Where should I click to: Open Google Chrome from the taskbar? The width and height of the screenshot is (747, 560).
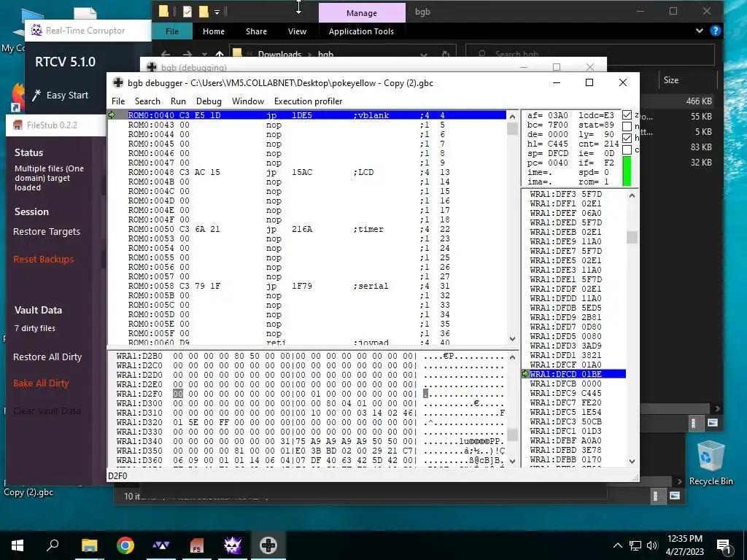tap(125, 545)
